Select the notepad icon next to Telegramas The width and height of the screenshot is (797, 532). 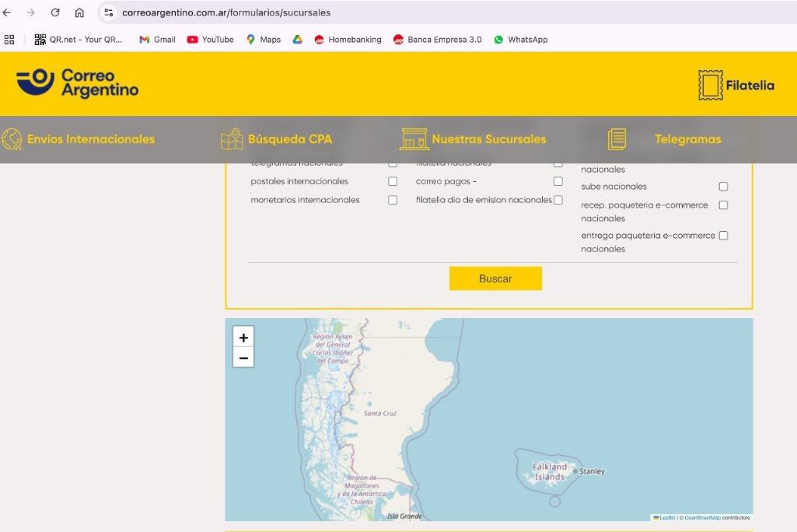pyautogui.click(x=616, y=138)
